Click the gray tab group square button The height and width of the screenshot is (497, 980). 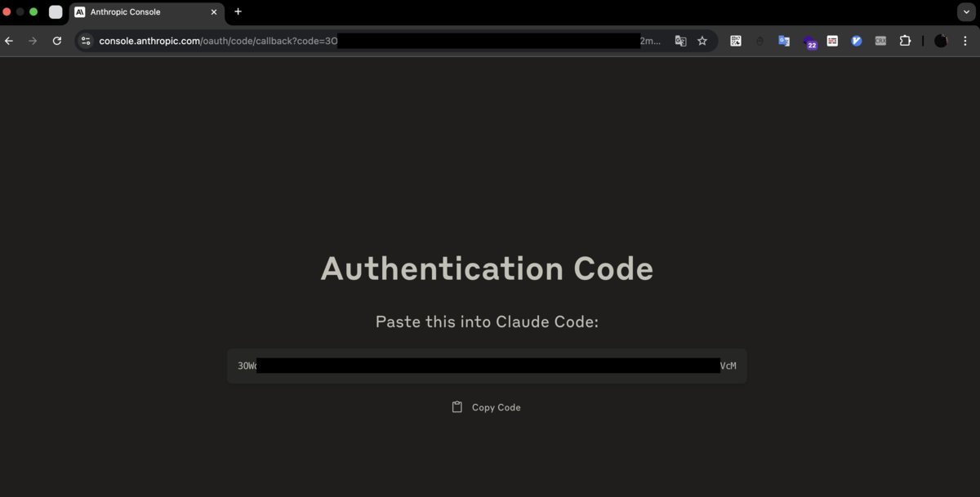56,12
